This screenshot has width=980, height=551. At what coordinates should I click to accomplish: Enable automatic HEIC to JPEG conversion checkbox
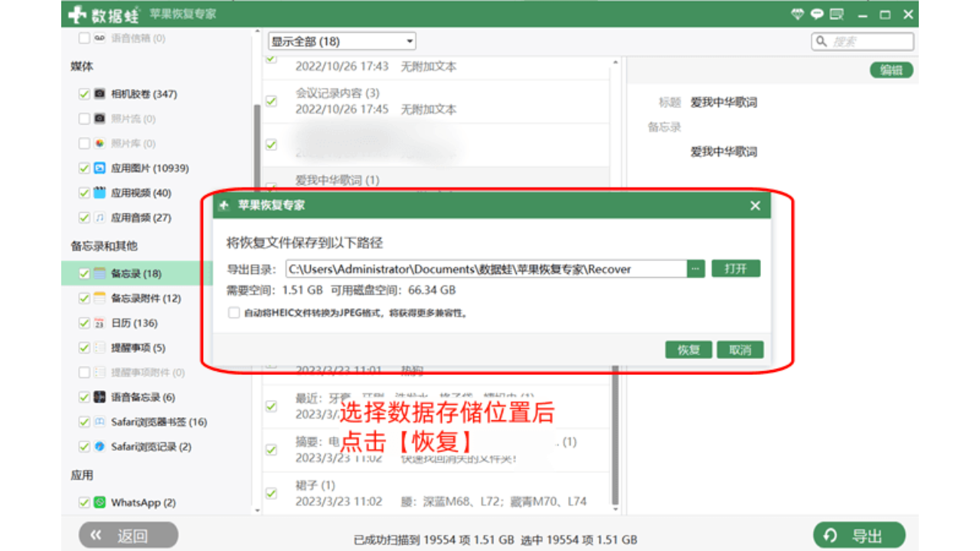234,312
